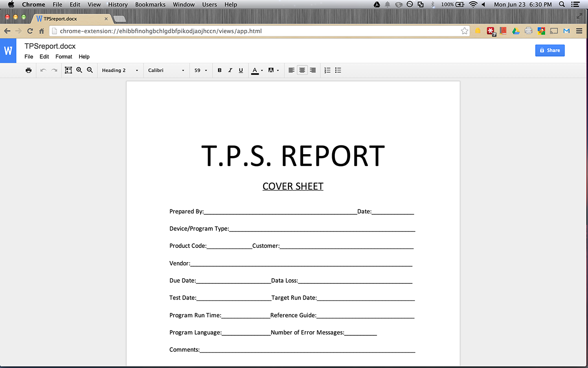
Task: Open the Bookmarks menu in the menu bar
Action: (151, 5)
